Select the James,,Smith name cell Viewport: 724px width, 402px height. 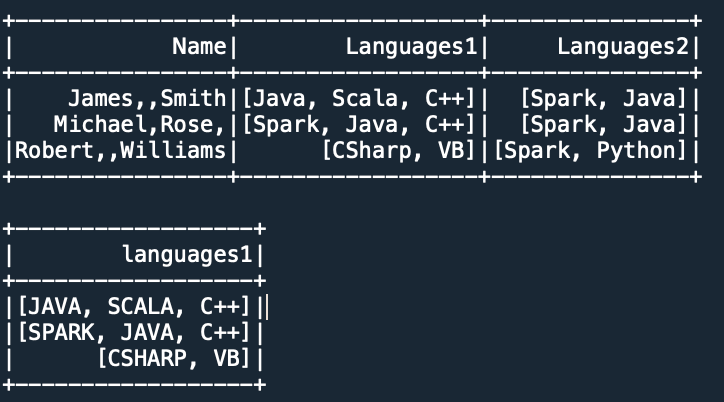tap(147, 98)
